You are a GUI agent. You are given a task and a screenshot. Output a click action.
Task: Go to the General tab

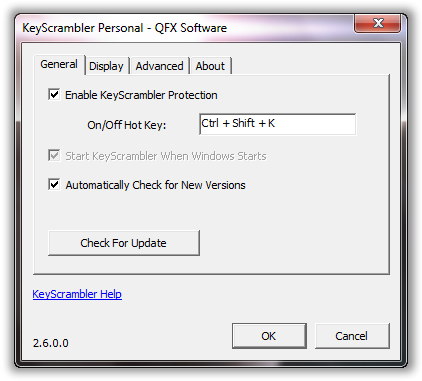[x=59, y=64]
